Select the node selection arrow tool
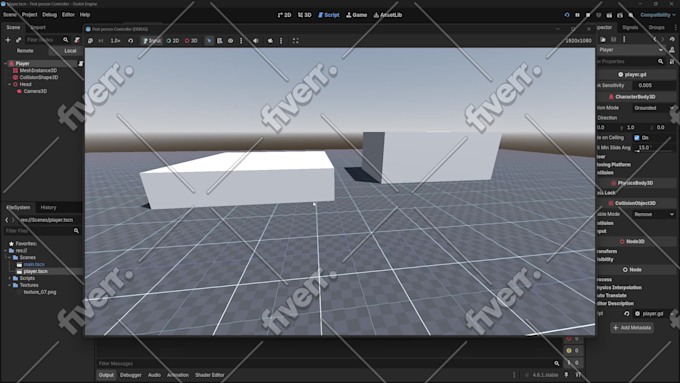The width and height of the screenshot is (680, 383). 209,41
